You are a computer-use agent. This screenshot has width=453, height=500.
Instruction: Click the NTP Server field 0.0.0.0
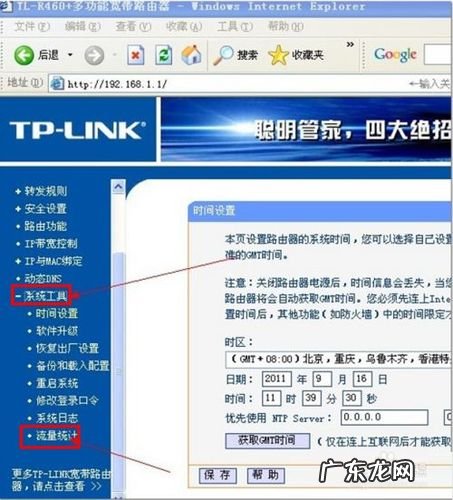tap(384, 417)
